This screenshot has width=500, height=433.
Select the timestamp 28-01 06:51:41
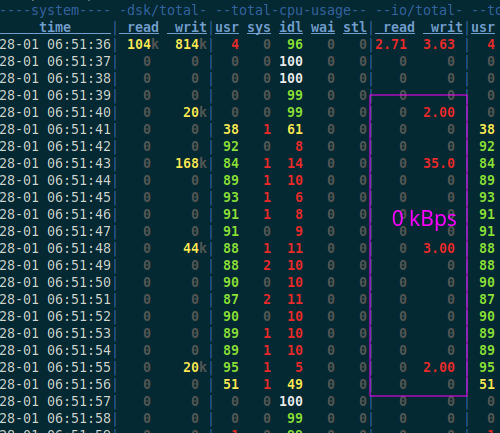55,129
